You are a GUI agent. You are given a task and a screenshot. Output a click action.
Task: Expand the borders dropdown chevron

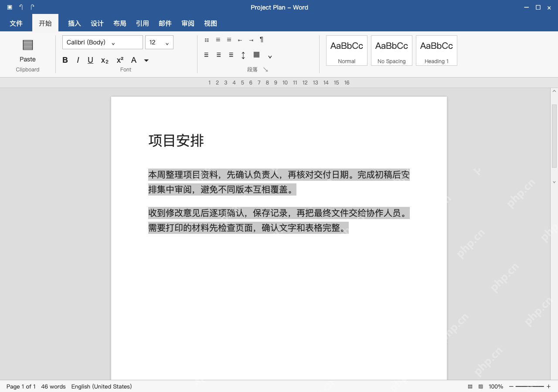point(270,57)
